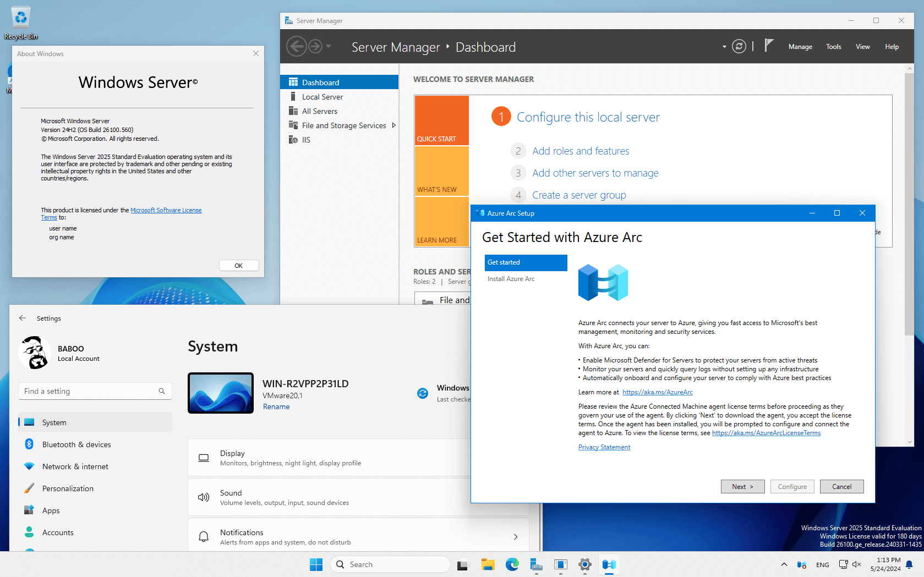Click search magnifier icon in Settings
Viewport: 924px width, 577px height.
pos(162,391)
